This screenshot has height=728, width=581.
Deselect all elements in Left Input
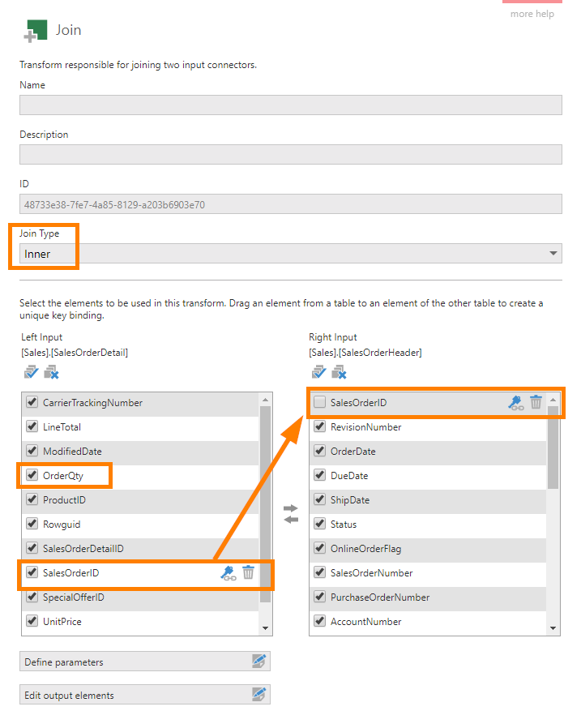point(50,372)
